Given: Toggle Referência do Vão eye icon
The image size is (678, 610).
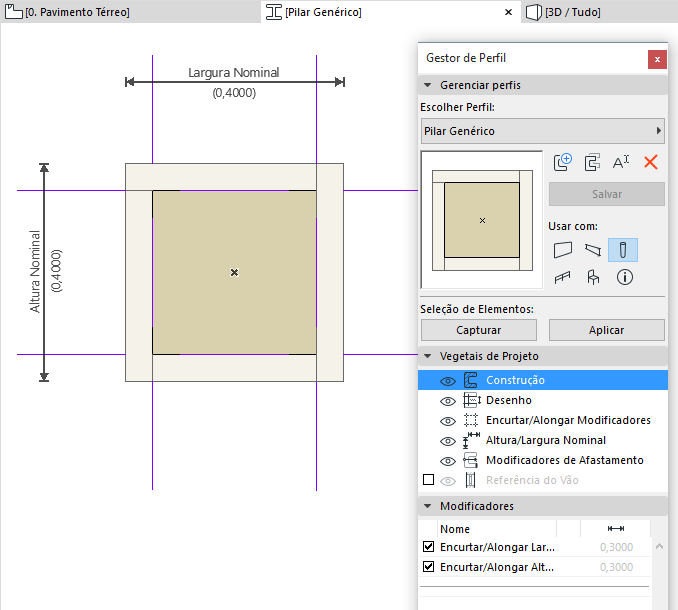Looking at the screenshot, I should coord(448,481).
